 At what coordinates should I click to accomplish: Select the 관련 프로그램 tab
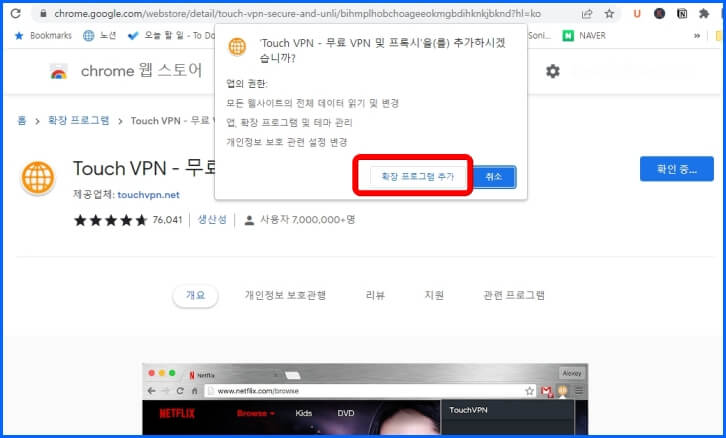pyautogui.click(x=514, y=295)
